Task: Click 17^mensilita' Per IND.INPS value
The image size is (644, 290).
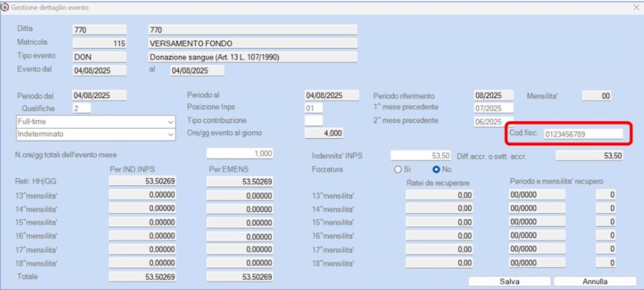Action: coord(143,249)
